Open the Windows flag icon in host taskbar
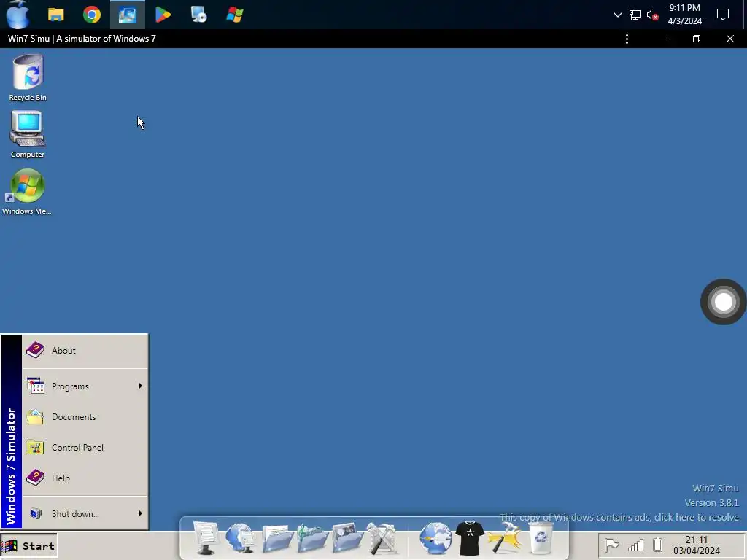747x560 pixels. pos(234,15)
